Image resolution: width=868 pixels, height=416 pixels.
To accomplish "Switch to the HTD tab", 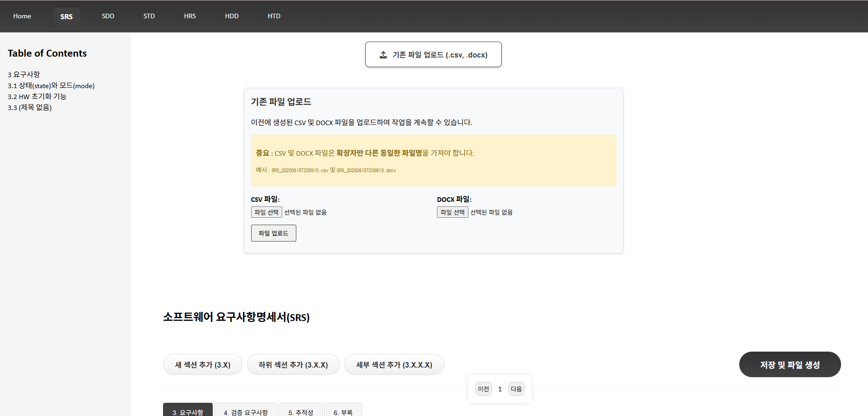I will tap(274, 16).
